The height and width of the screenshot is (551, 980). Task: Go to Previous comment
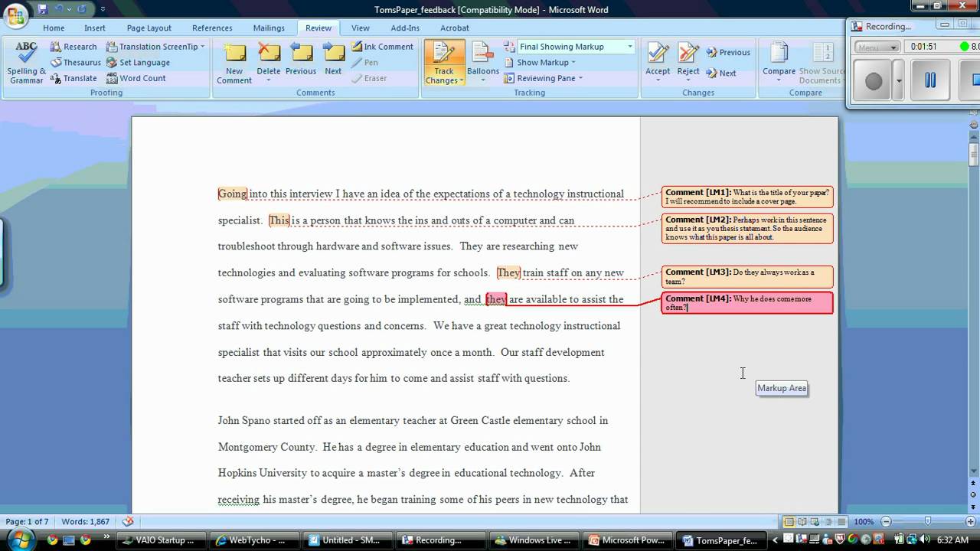[301, 60]
